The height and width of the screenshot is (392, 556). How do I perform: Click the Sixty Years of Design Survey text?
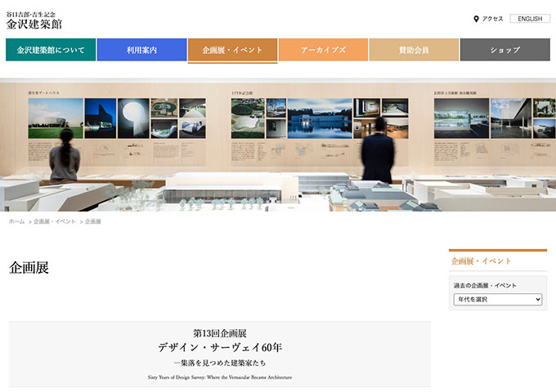point(220,377)
